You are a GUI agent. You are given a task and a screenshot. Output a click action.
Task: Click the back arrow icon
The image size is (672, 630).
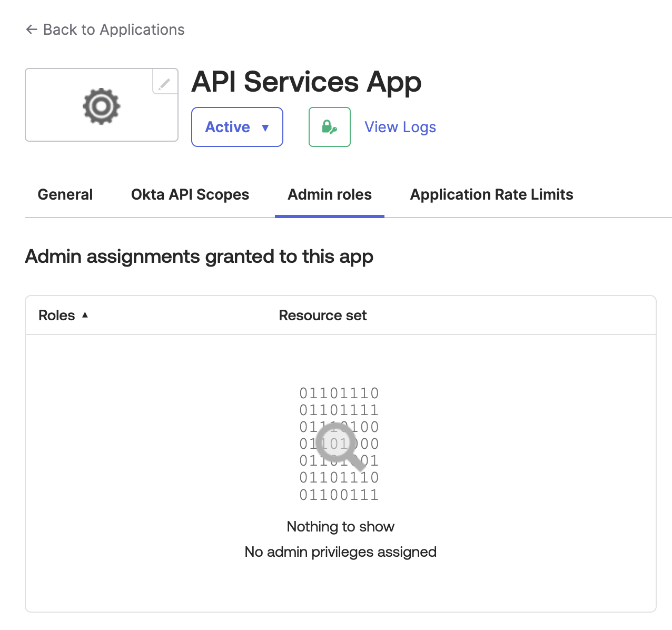tap(32, 29)
